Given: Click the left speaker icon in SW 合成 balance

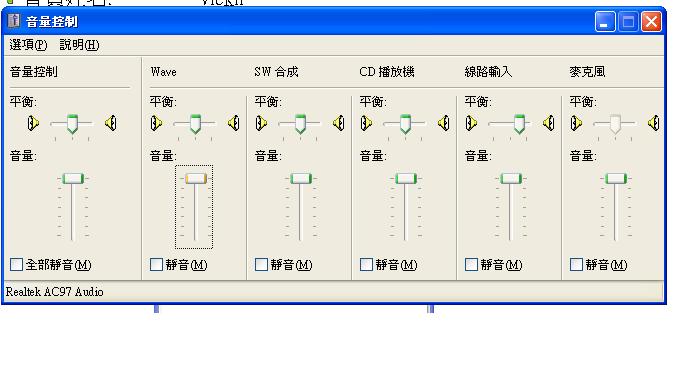Looking at the screenshot, I should point(261,123).
